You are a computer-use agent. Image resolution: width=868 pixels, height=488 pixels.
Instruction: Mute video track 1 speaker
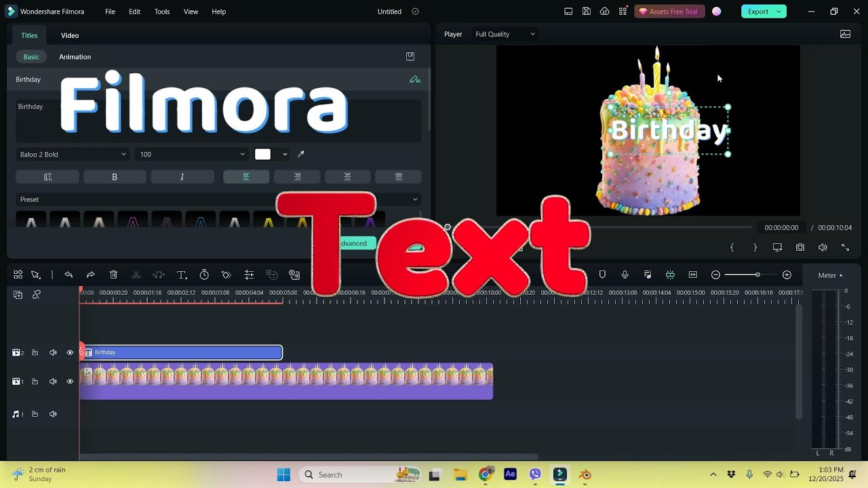[x=53, y=382]
